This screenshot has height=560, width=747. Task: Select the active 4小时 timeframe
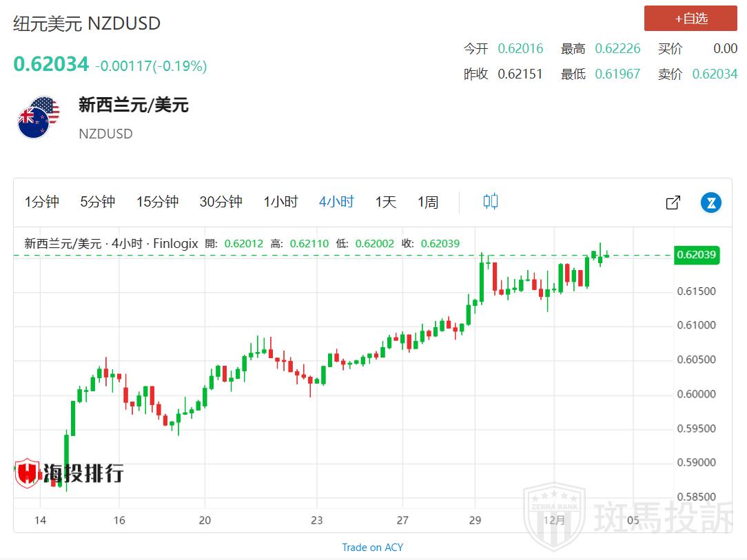(336, 202)
